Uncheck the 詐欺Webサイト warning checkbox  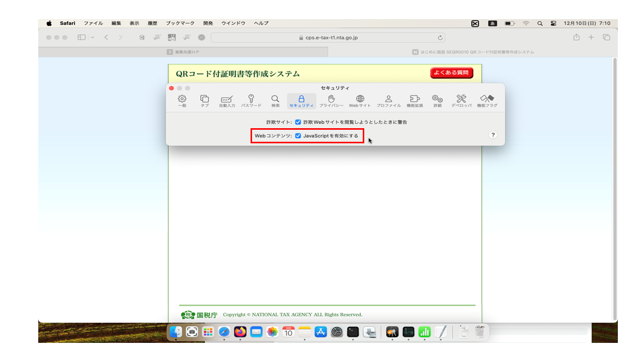point(298,122)
